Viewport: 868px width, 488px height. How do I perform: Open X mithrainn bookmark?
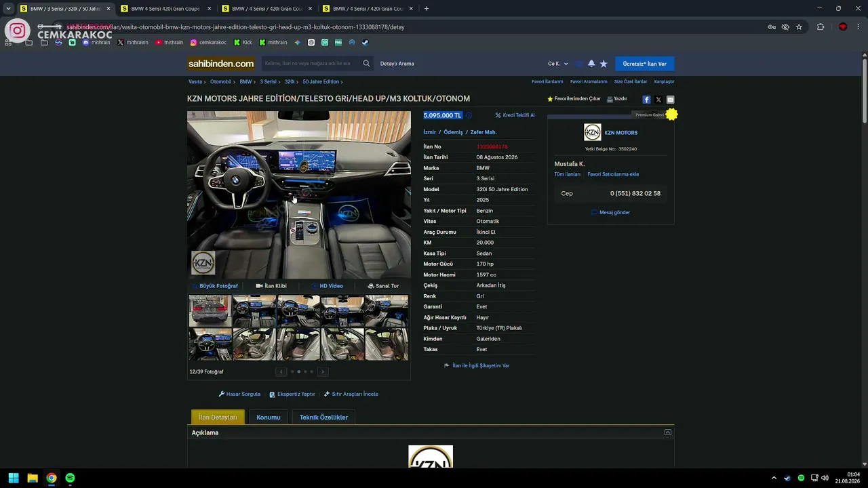click(x=133, y=42)
